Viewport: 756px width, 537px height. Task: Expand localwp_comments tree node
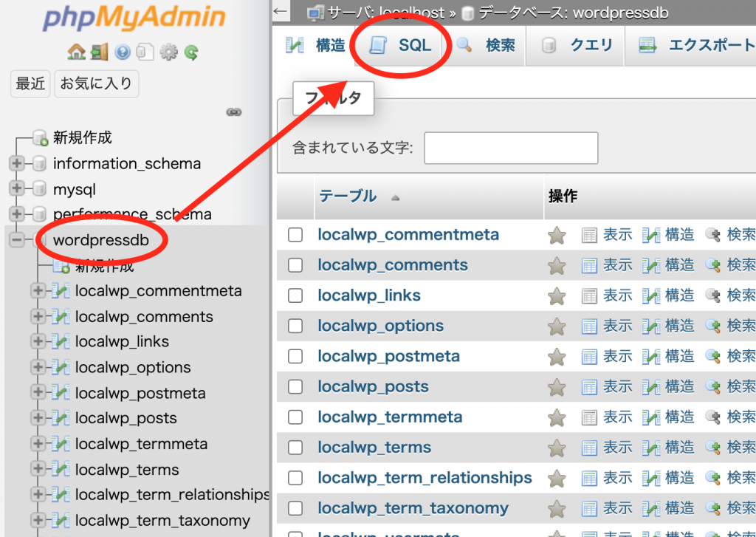pyautogui.click(x=38, y=316)
